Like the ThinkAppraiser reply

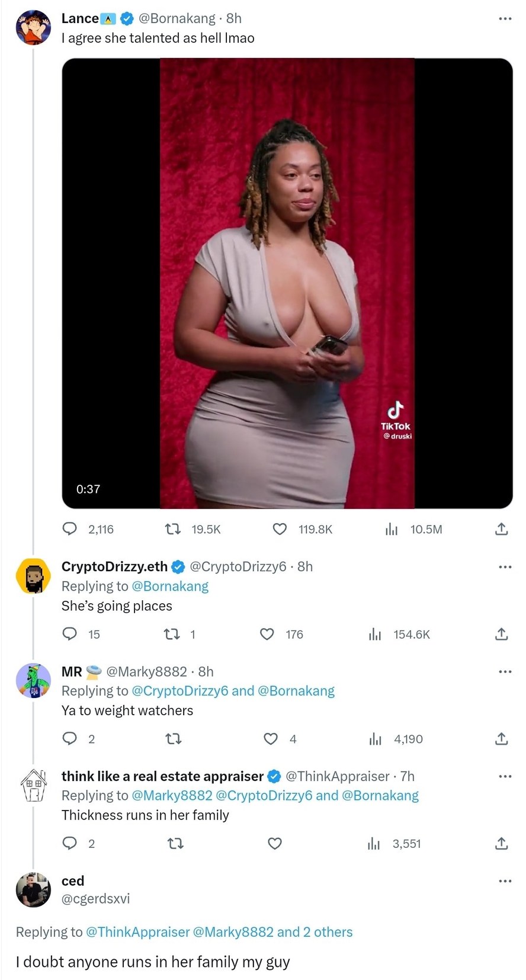tap(274, 843)
